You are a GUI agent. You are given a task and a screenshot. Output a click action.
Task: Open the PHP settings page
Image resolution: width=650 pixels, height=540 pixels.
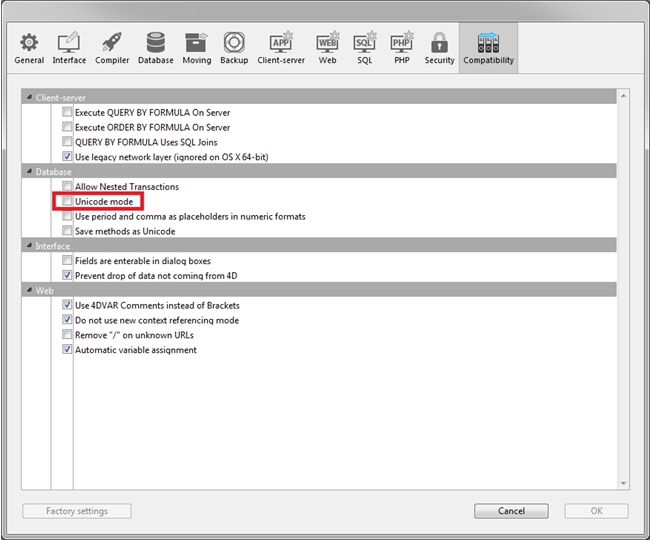tap(401, 47)
